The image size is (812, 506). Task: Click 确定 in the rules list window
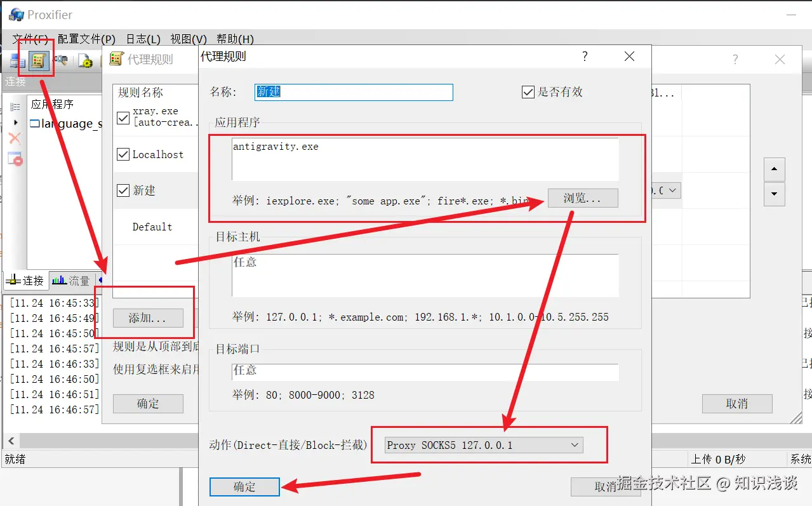[x=148, y=404]
